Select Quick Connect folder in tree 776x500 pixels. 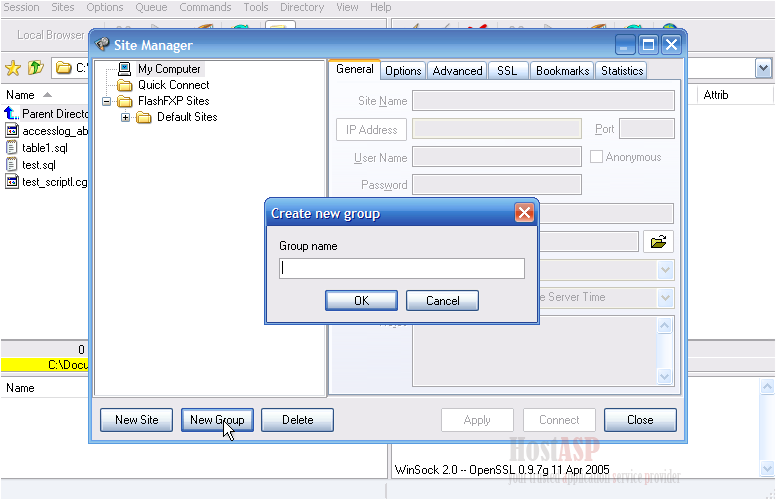173,85
